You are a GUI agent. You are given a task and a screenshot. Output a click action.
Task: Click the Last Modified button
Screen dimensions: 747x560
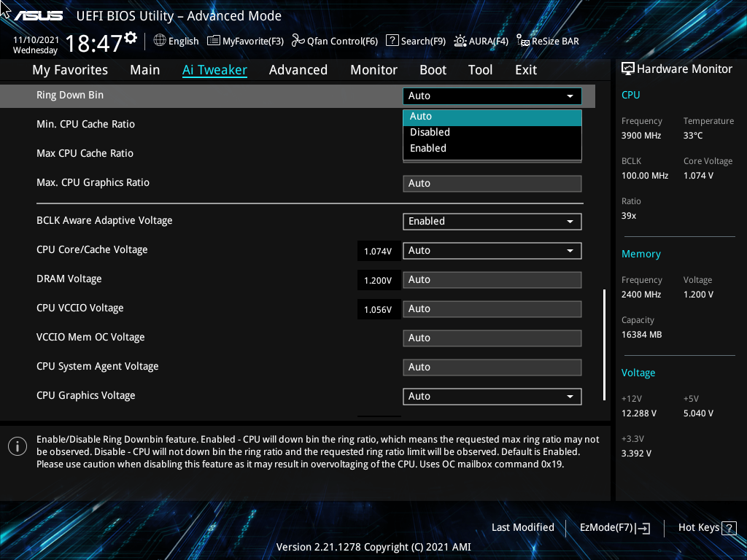pos(522,528)
